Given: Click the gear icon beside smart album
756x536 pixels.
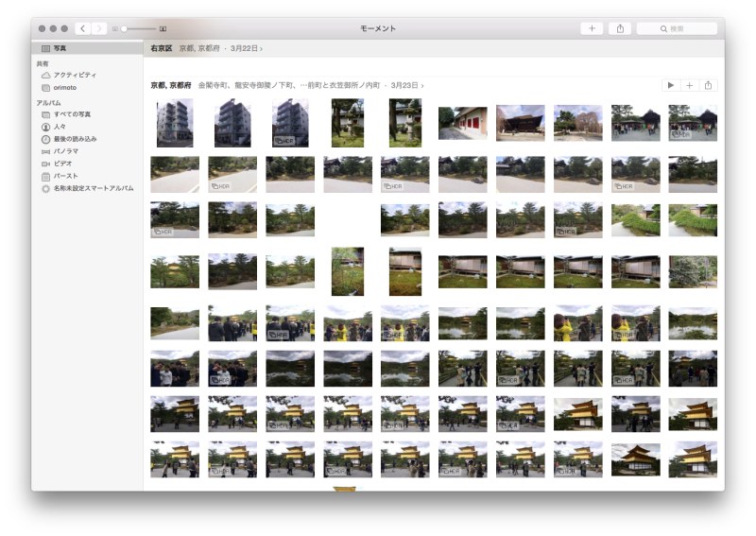Looking at the screenshot, I should pyautogui.click(x=45, y=189).
